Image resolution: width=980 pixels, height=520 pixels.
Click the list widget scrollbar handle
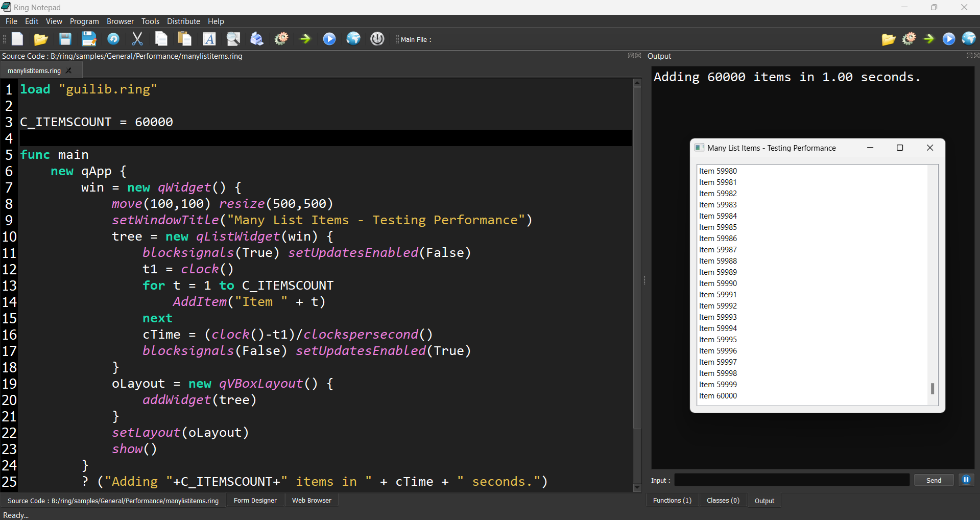(x=933, y=389)
